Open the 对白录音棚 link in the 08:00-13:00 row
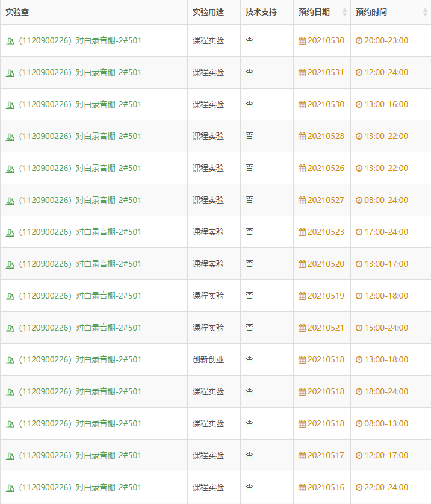 click(80, 424)
